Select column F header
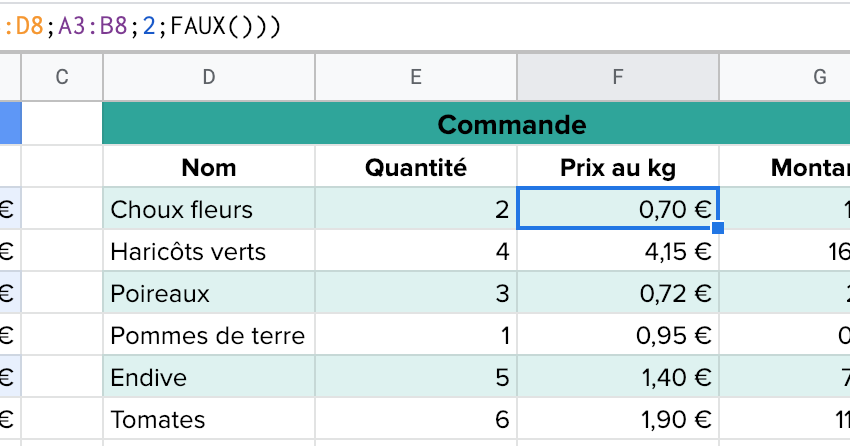The height and width of the screenshot is (446, 850). pos(617,77)
